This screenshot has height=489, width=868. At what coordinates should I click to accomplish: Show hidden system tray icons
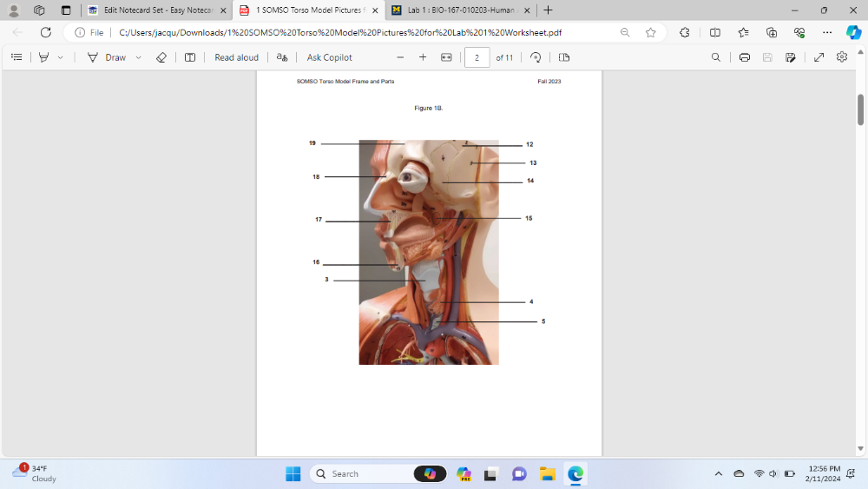click(x=718, y=473)
